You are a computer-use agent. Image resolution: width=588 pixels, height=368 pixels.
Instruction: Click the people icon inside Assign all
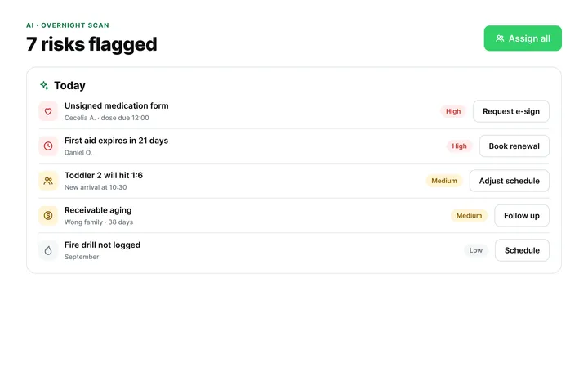tap(500, 38)
